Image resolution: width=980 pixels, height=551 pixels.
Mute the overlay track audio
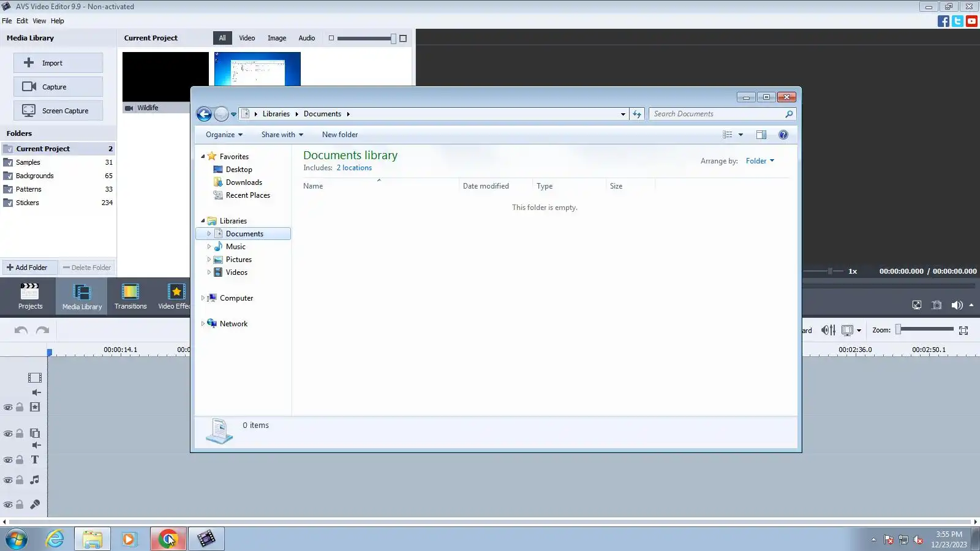tap(37, 445)
